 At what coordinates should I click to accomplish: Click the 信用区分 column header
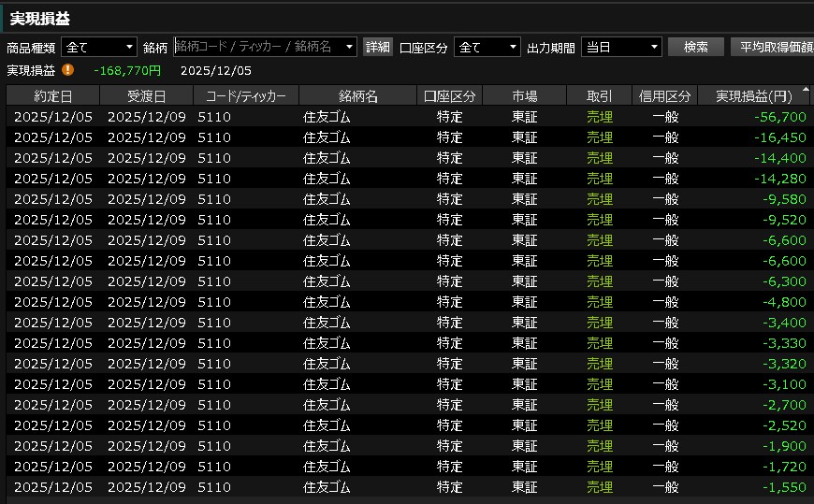click(664, 96)
